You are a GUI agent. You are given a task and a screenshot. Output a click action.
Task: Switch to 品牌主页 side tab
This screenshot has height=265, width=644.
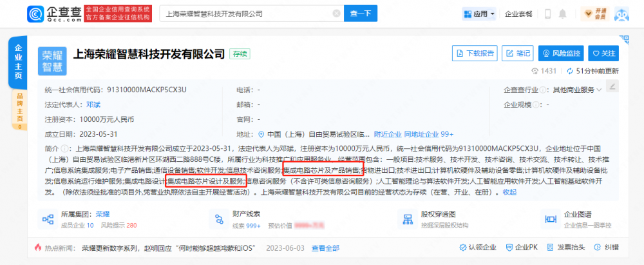pos(19,110)
